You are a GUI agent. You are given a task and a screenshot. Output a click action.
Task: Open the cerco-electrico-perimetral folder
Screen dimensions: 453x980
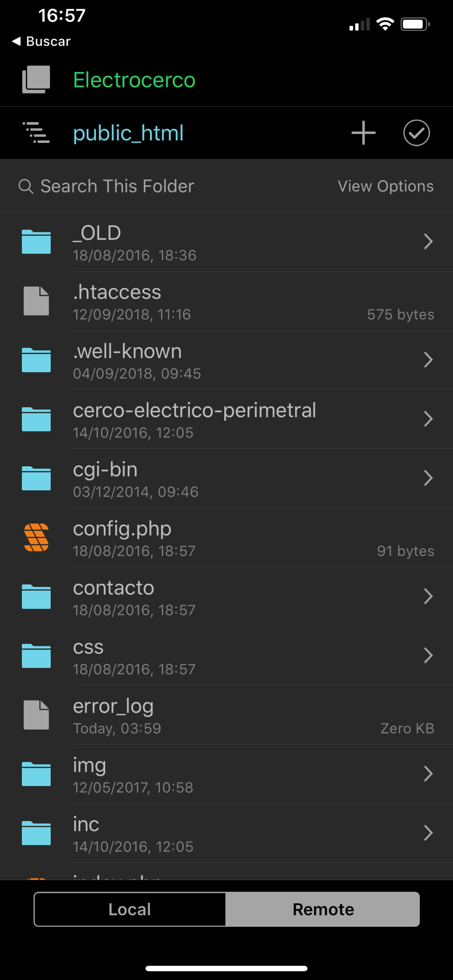coord(194,419)
